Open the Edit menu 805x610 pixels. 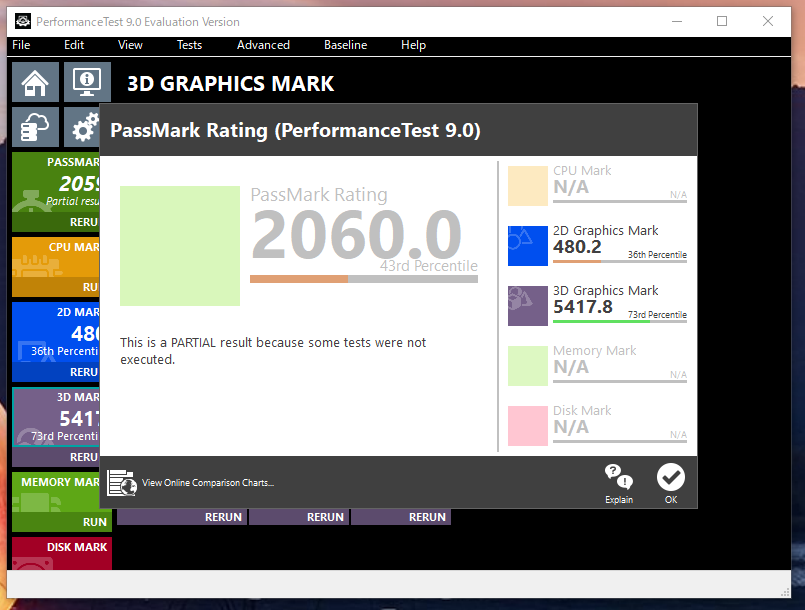click(74, 45)
